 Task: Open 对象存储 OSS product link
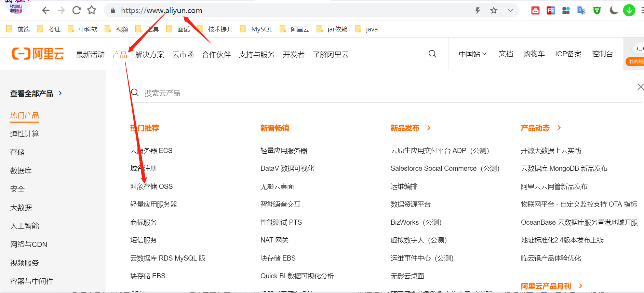tap(151, 186)
